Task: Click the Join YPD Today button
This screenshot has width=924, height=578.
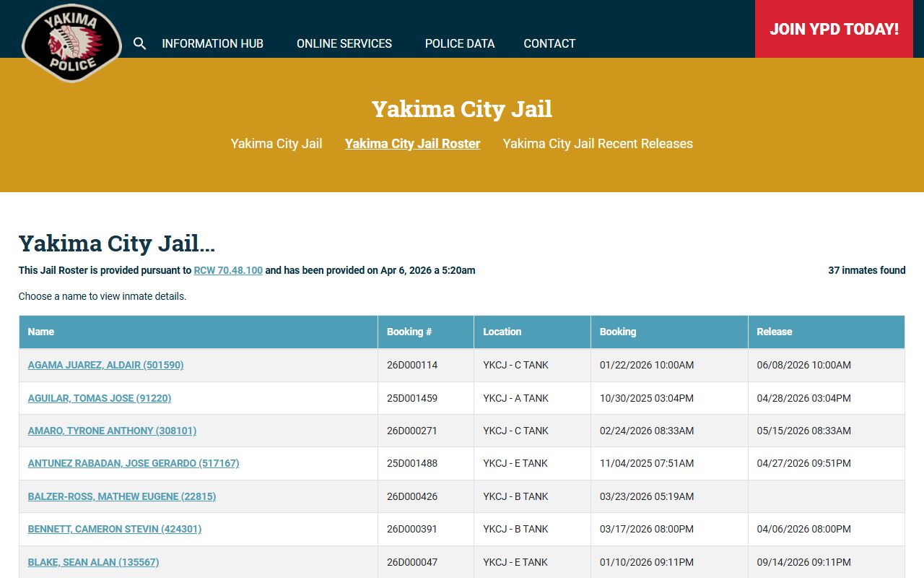Action: (x=834, y=29)
